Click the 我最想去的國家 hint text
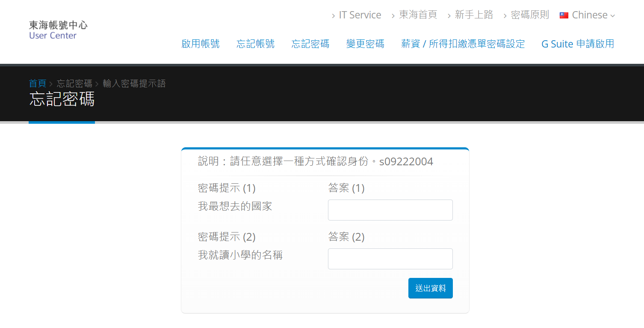 click(x=235, y=206)
